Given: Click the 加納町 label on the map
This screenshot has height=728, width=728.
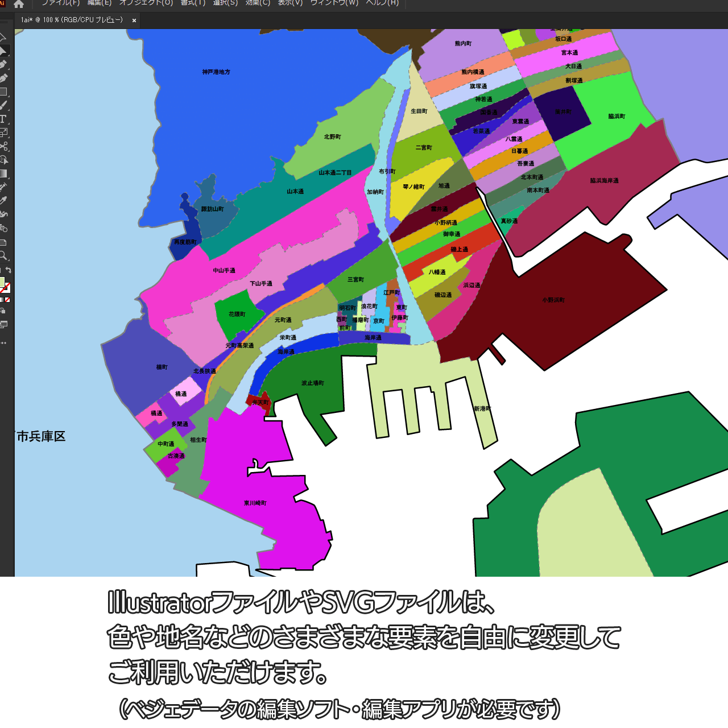Looking at the screenshot, I should [x=375, y=192].
